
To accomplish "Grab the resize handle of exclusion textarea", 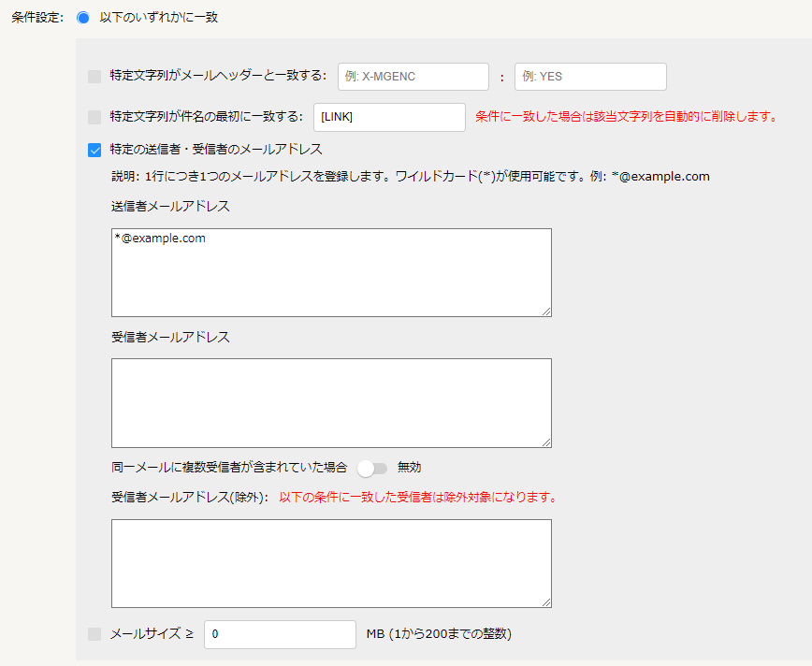I will pos(547,602).
